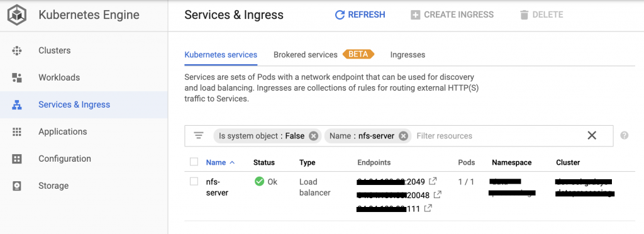Screen dimensions: 644x234
Task: Switch to the Brokered services tab
Action: click(306, 55)
